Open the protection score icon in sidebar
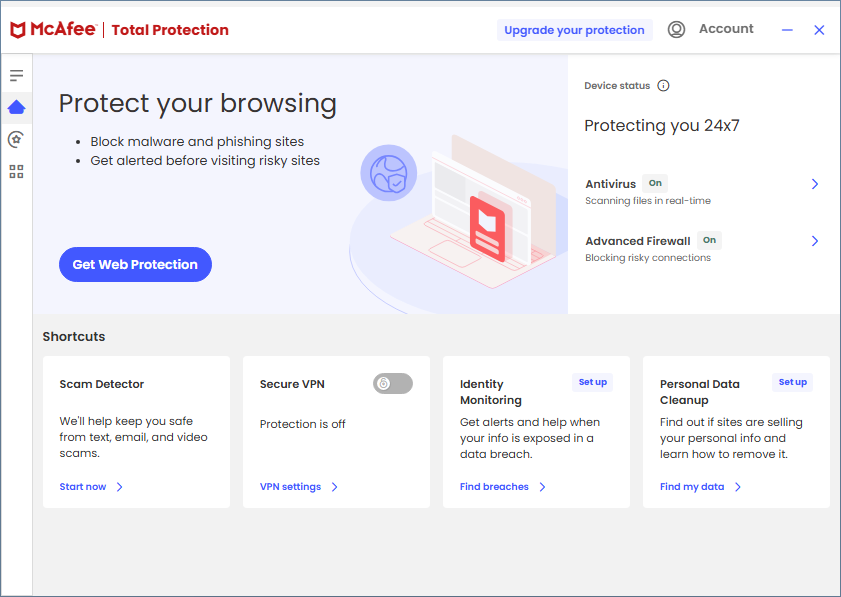Screen dimensions: 841x597 17,139
